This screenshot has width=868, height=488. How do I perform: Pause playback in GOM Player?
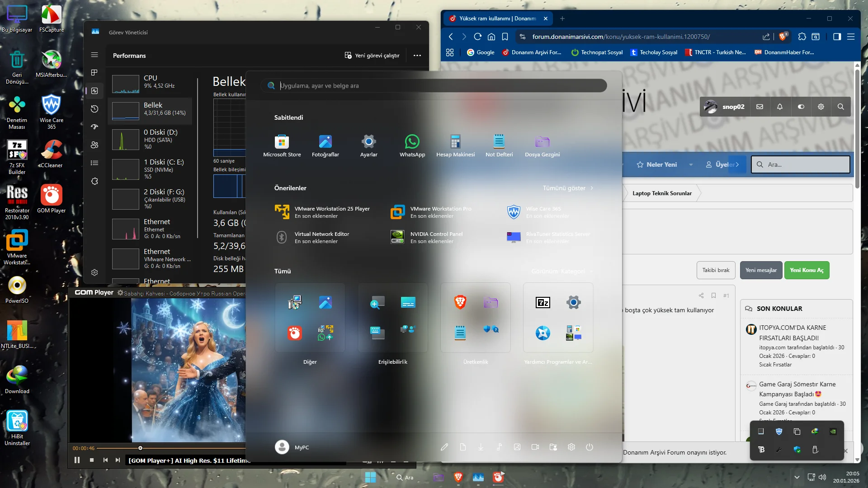tap(77, 460)
